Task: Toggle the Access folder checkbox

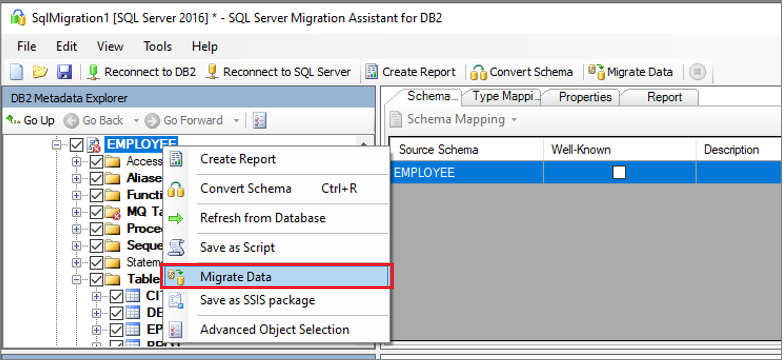Action: coord(96,162)
